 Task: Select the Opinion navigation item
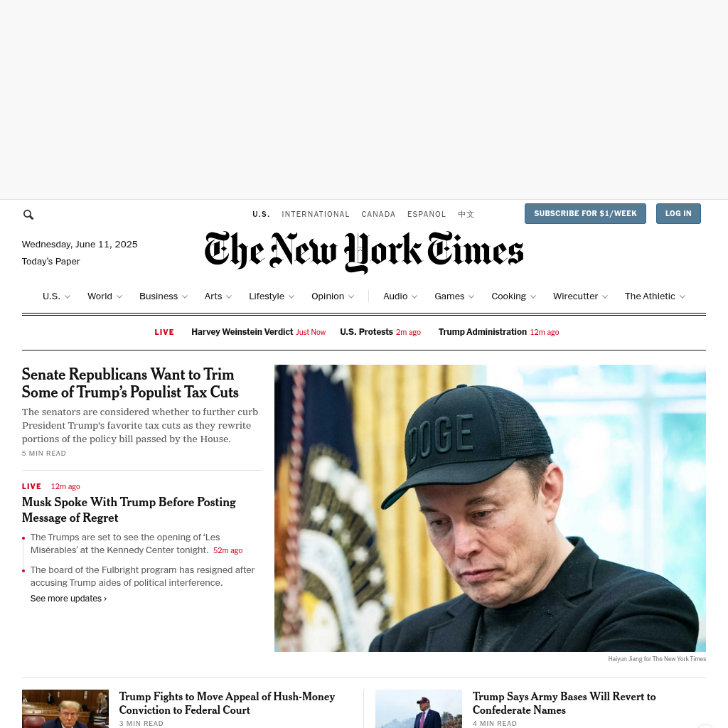[x=328, y=296]
